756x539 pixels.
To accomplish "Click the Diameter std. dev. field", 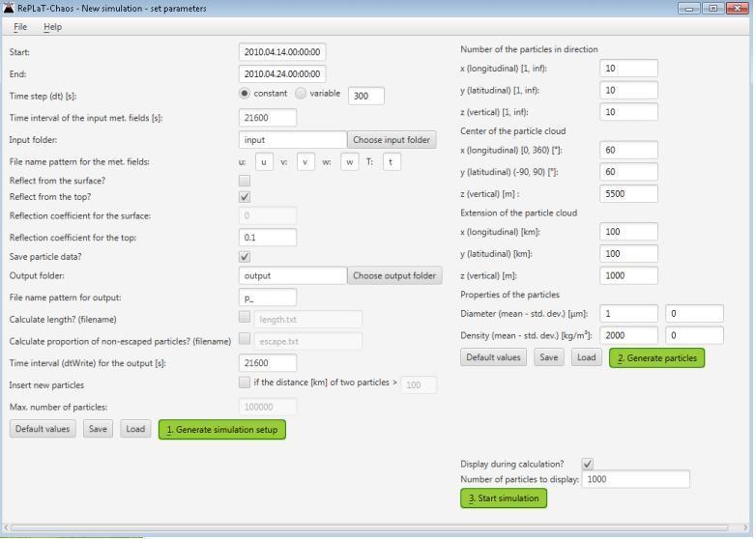I will pos(694,314).
